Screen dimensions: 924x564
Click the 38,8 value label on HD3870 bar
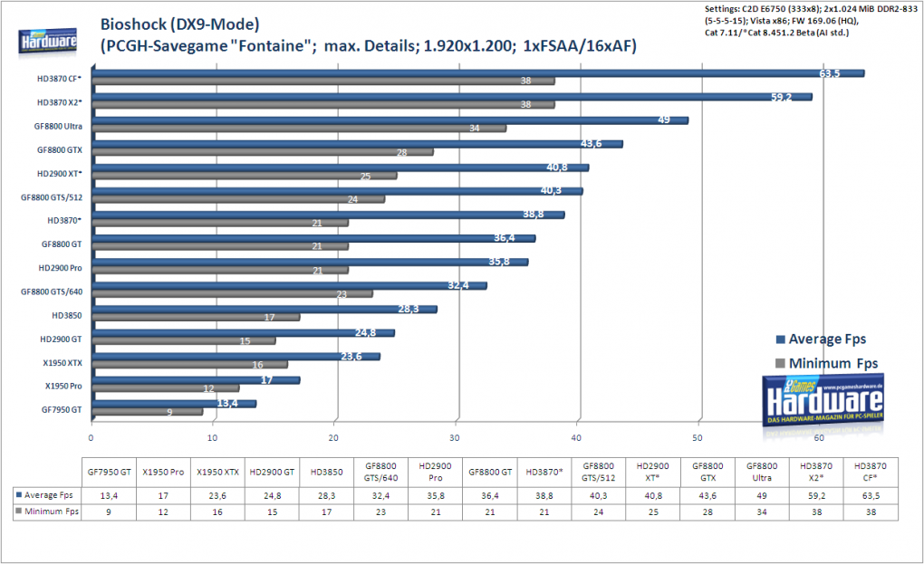point(534,215)
